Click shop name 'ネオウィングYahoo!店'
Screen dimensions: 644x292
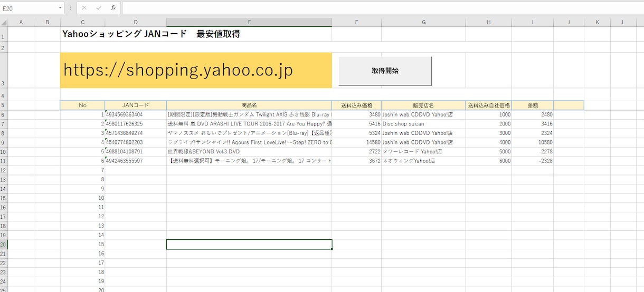click(x=423, y=161)
